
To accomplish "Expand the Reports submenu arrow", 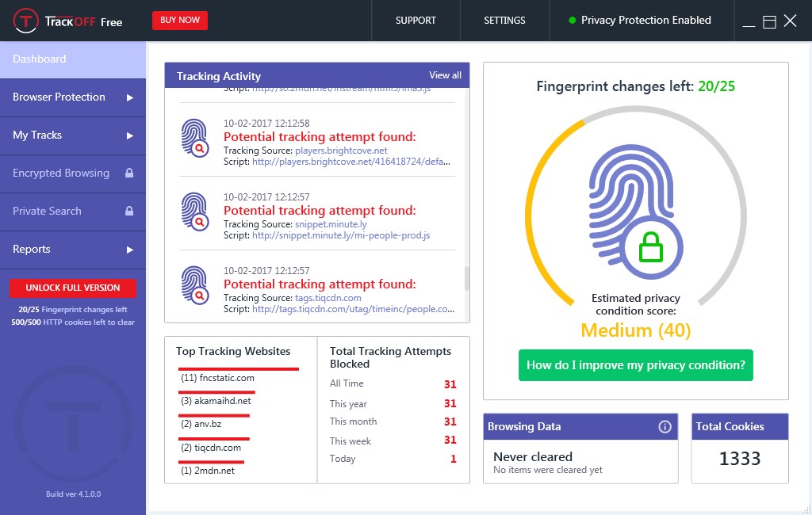I will click(130, 250).
